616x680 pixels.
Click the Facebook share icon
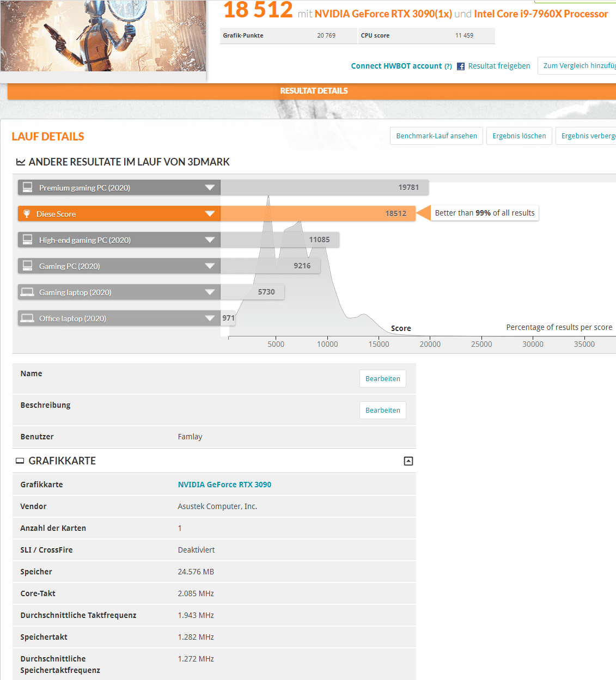(x=461, y=66)
